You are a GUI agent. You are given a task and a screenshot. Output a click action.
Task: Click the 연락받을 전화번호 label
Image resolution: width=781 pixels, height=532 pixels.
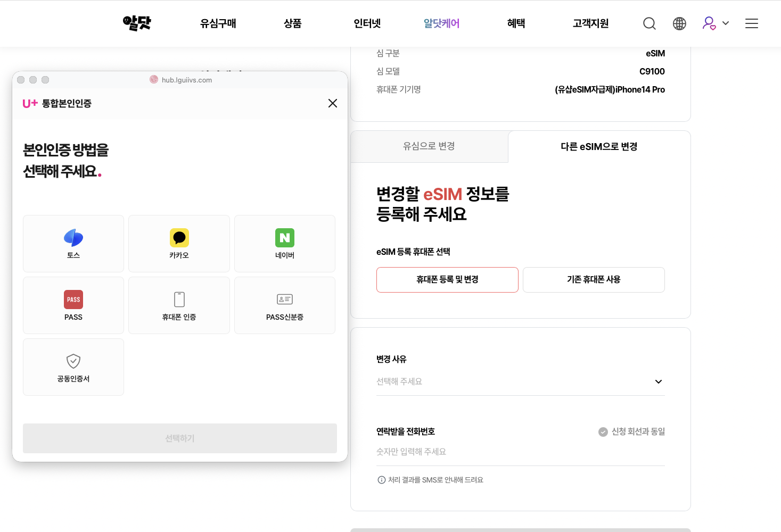coord(406,431)
